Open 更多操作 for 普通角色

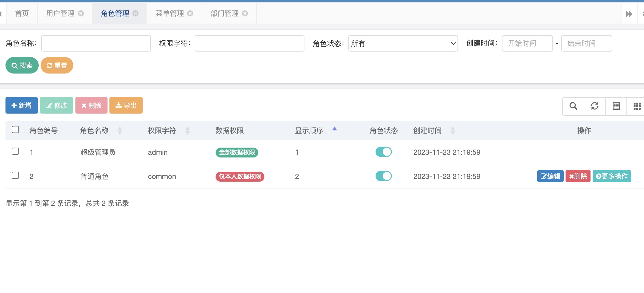[612, 176]
